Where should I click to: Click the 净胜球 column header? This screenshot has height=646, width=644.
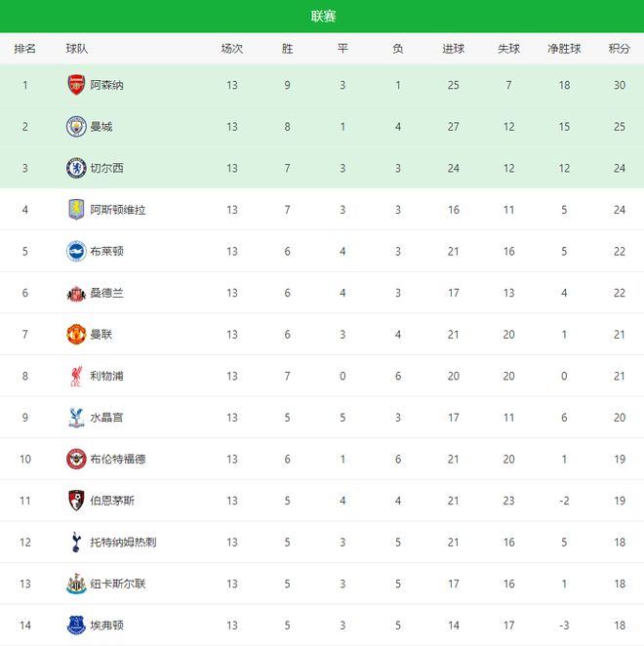[564, 49]
